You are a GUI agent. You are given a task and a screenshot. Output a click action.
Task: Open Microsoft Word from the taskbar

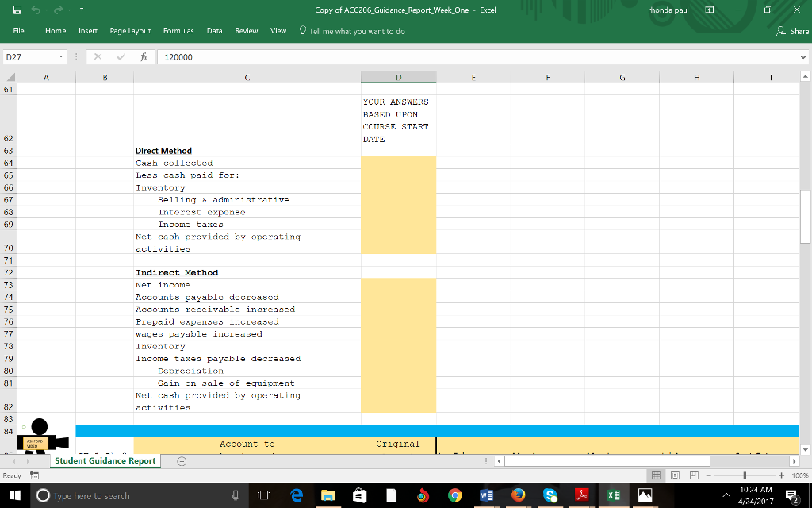coord(486,495)
